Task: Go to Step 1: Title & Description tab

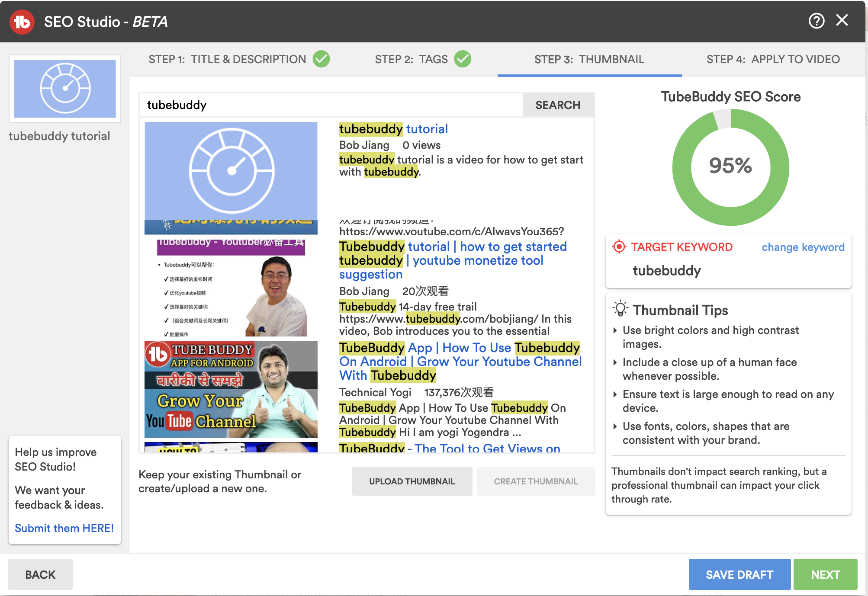Action: [227, 59]
